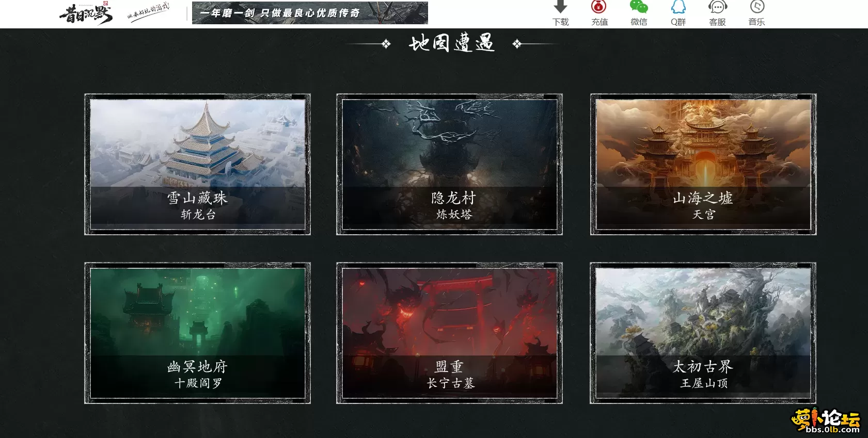The height and width of the screenshot is (438, 868).
Task: Open the Q群 QQ penguin icon
Action: coord(678,7)
